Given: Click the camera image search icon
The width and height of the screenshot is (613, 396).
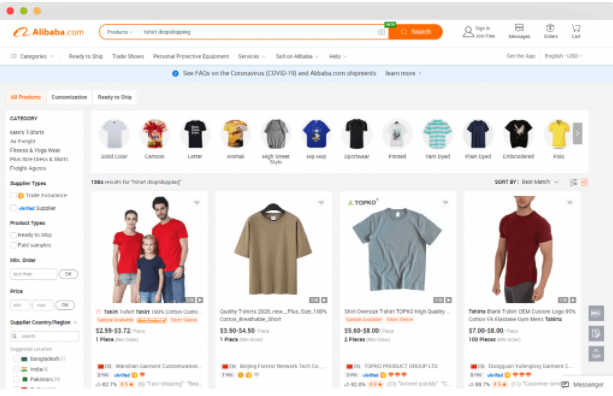Looking at the screenshot, I should 381,32.
